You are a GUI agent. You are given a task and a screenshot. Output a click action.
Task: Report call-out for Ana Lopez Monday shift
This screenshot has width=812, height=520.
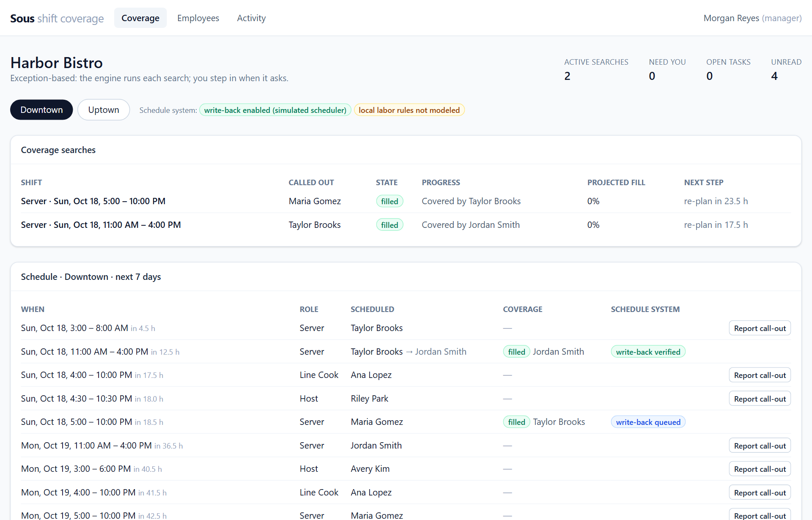click(x=760, y=493)
